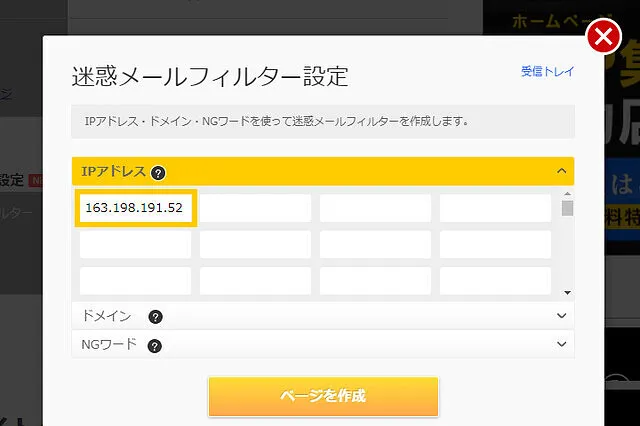The width and height of the screenshot is (640, 426).
Task: Click the IP address help question icon
Action: pos(158,172)
